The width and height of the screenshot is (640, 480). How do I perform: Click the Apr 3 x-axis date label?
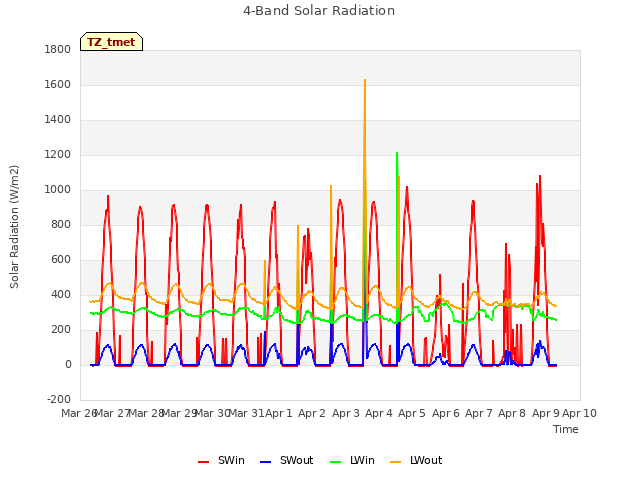[346, 413]
